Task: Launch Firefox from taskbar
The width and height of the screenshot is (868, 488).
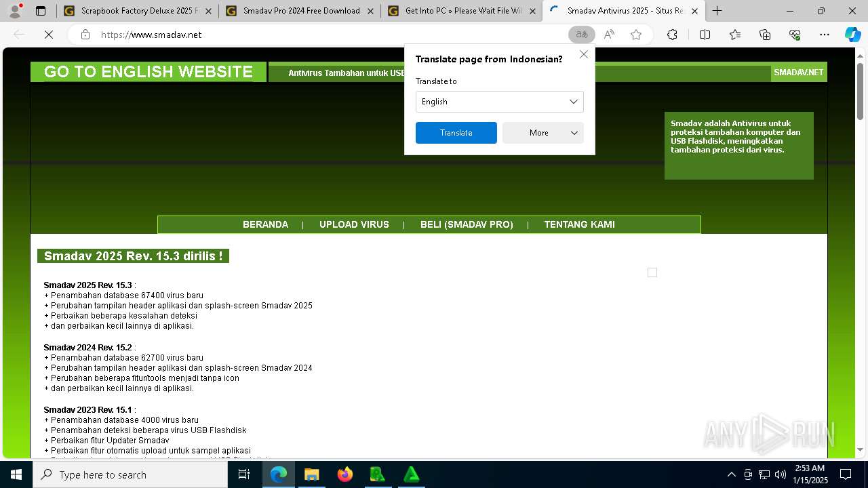Action: [344, 474]
